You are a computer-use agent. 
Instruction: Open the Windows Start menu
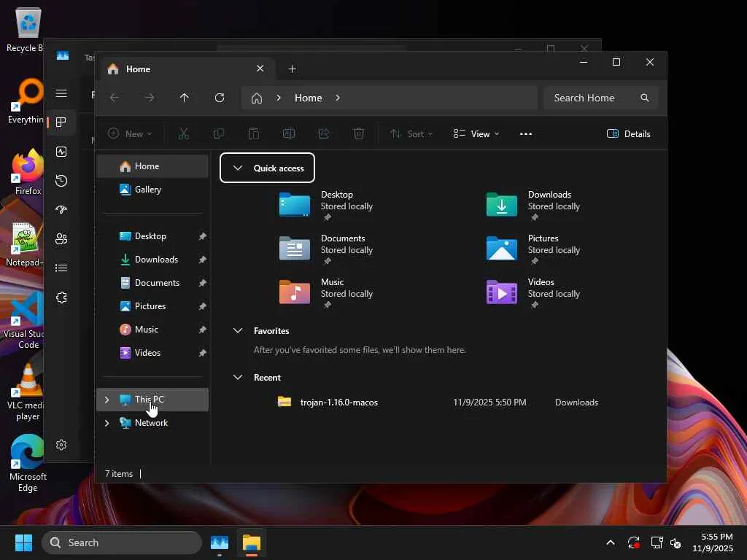tap(23, 542)
